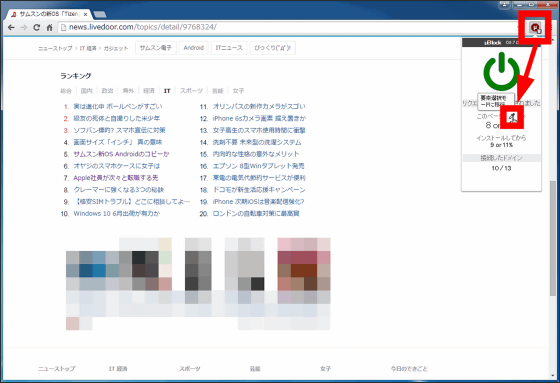Open ranking 12 iPhone 6sカメラ article
560x383 pixels.
259,118
